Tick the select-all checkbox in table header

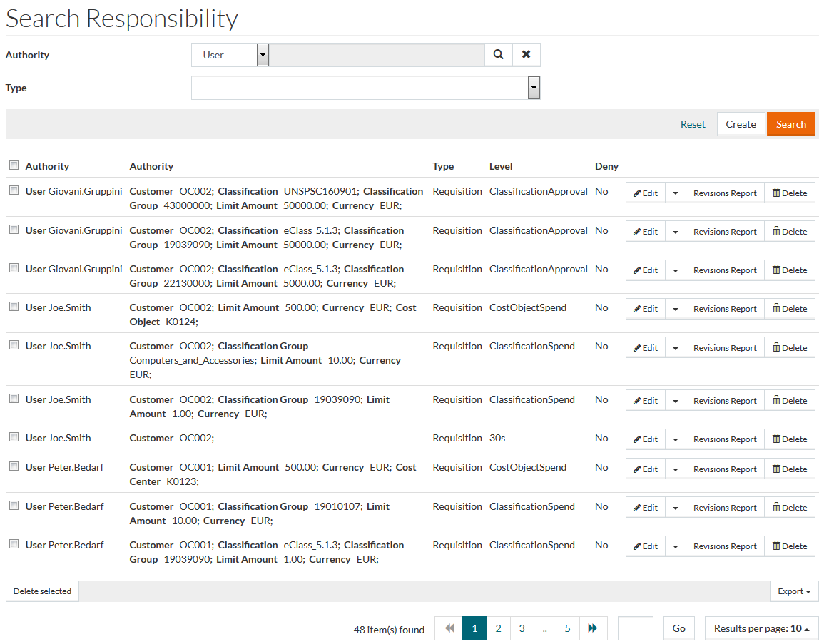pos(14,165)
